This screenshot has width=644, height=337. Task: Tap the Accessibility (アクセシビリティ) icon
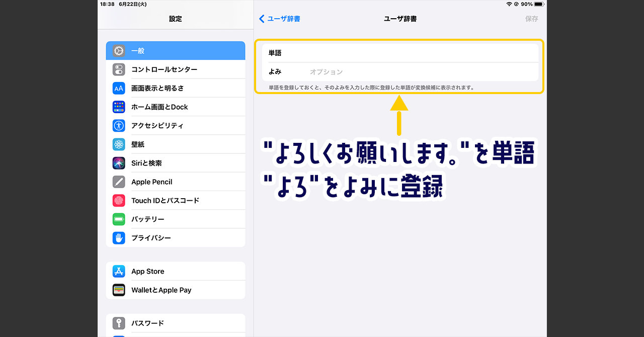coord(119,126)
